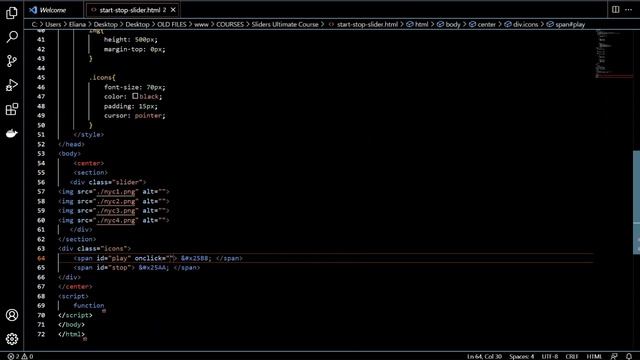Screen dimensions: 640x360
Task: Click the closing style tag on line 51
Action: [x=89, y=135]
